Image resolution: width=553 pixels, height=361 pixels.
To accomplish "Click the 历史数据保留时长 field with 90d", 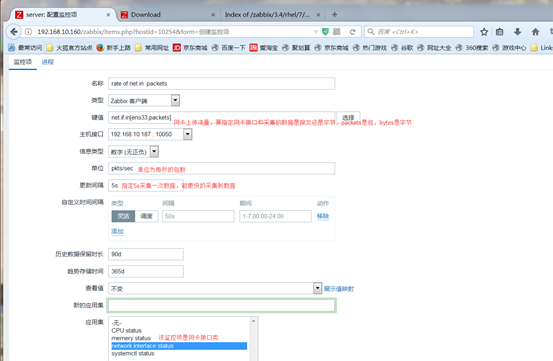I will pyautogui.click(x=146, y=254).
